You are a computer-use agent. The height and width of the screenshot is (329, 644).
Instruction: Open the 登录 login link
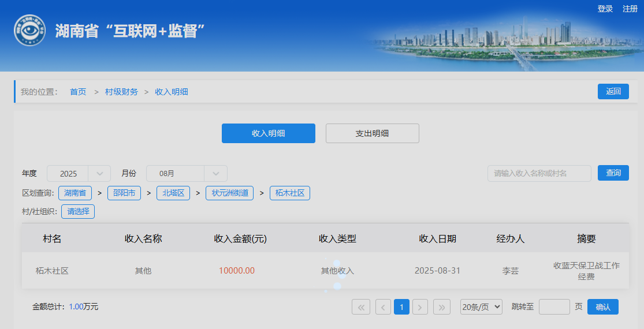click(605, 9)
